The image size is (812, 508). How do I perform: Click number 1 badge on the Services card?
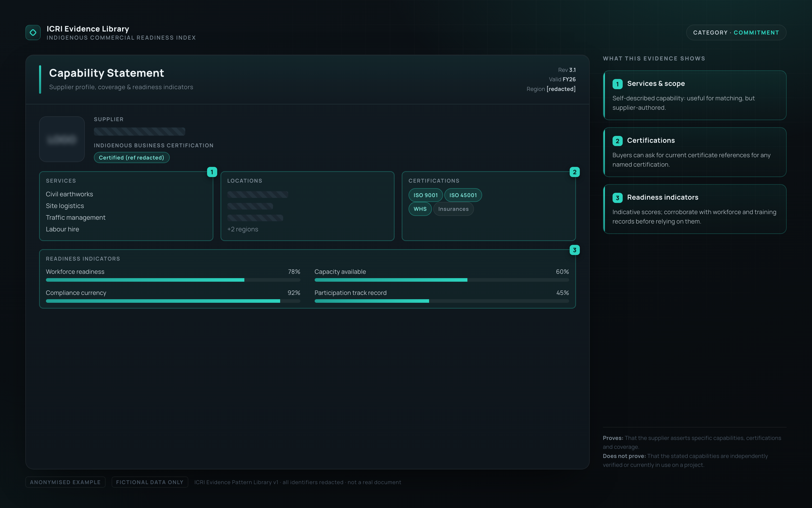click(212, 172)
